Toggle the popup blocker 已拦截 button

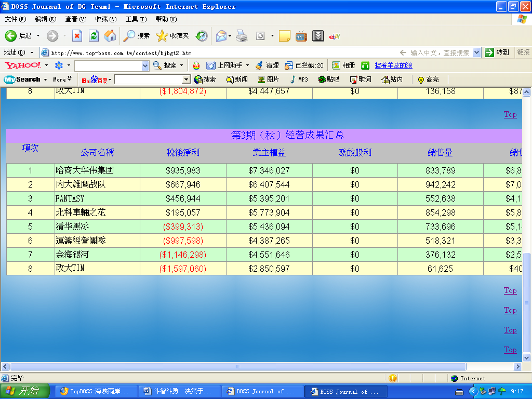coord(304,65)
